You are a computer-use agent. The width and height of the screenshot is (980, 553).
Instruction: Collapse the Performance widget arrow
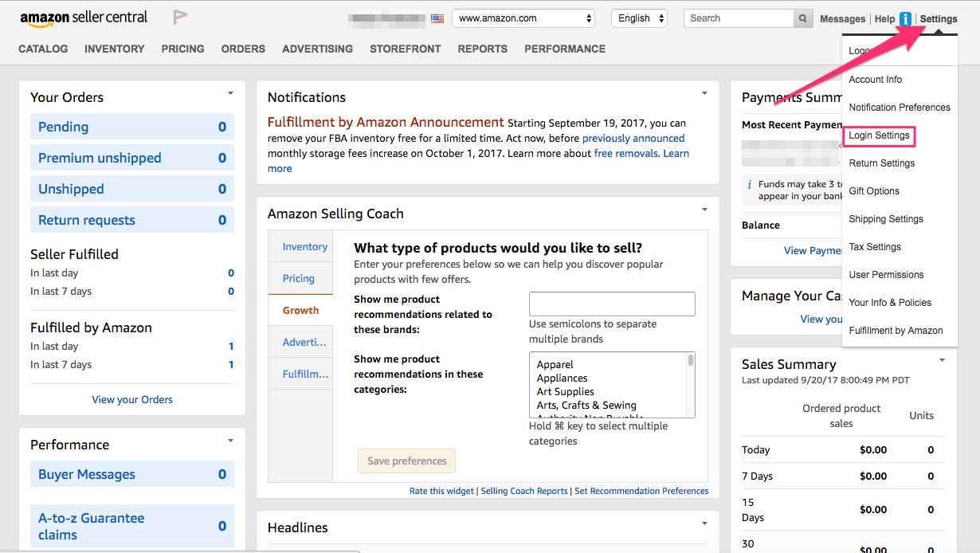coord(230,441)
